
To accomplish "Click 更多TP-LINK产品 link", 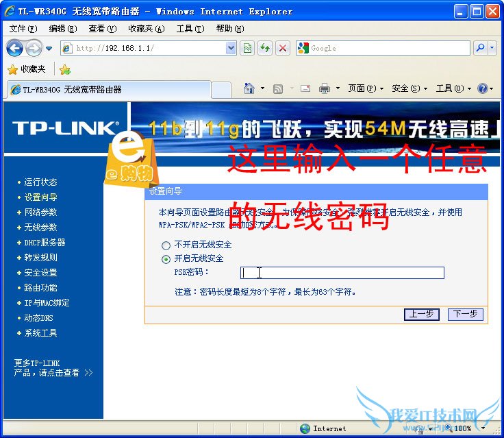I will (x=53, y=368).
